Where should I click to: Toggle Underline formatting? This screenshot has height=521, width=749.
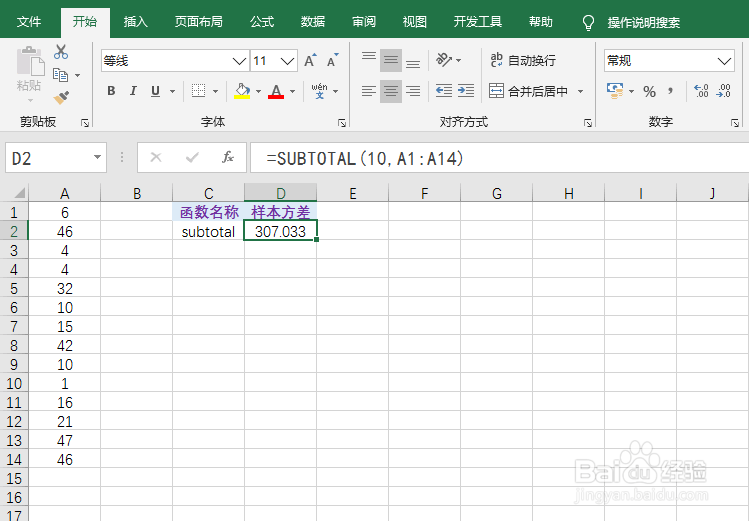pyautogui.click(x=155, y=91)
